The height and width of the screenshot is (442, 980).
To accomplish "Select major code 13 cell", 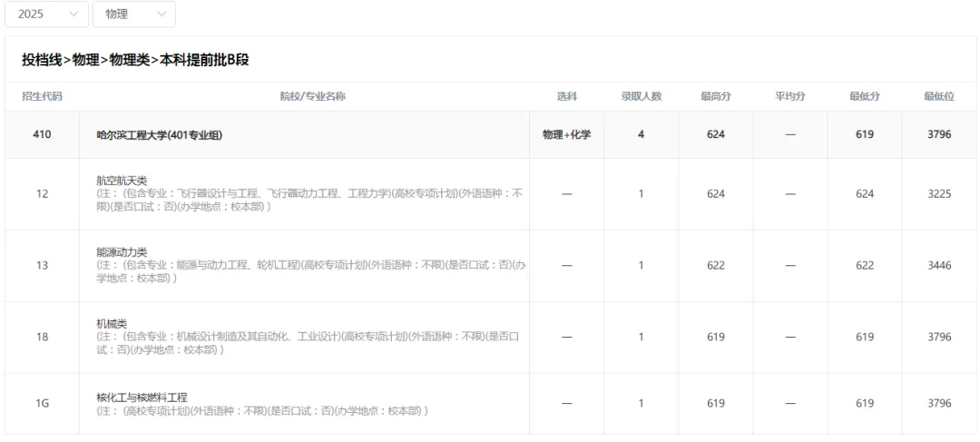I will 42,265.
